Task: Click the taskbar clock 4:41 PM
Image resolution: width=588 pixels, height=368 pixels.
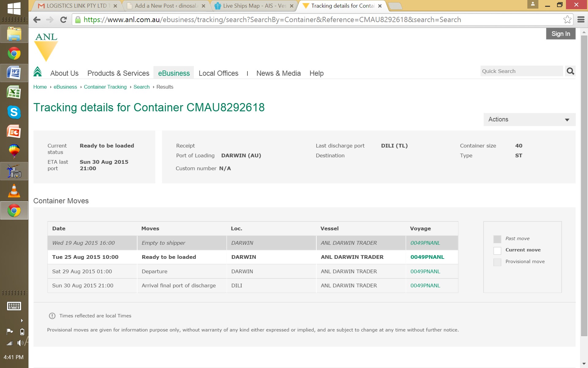Action: coord(13,357)
